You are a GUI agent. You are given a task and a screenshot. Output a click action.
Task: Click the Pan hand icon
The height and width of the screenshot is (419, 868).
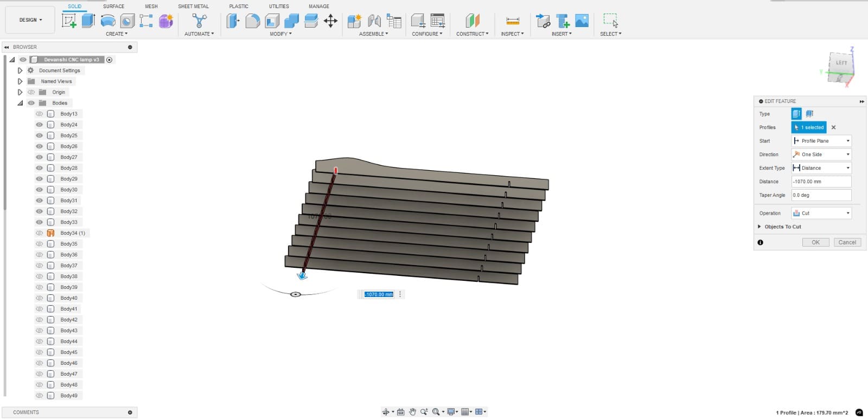tap(412, 412)
